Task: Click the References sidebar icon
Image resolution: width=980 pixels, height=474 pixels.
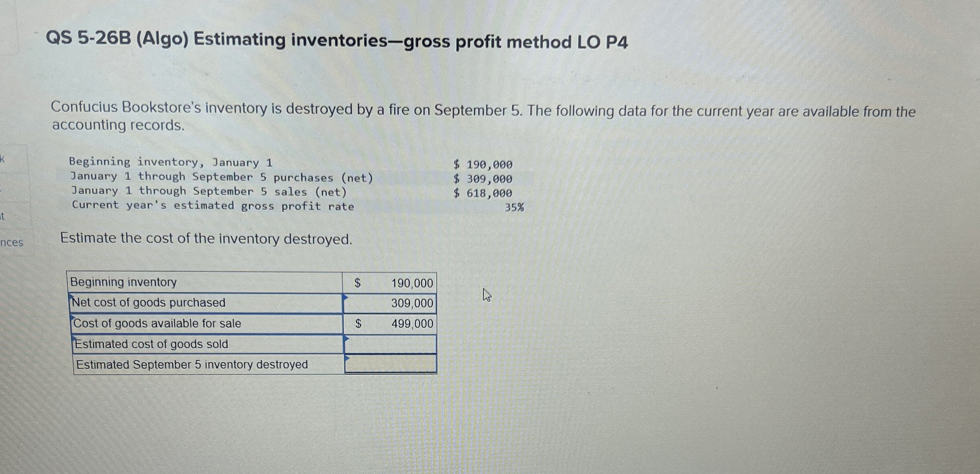Action: pos(12,242)
